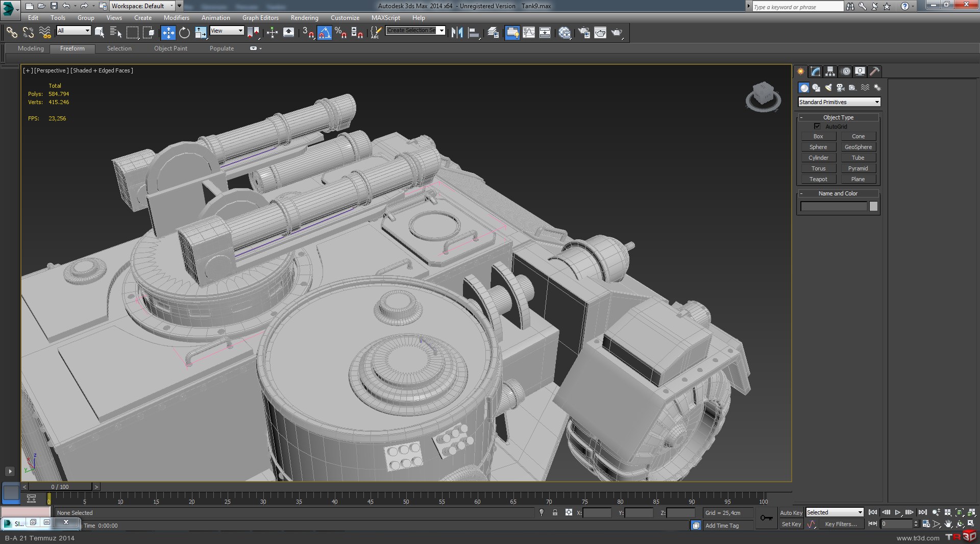The width and height of the screenshot is (980, 544).
Task: Click the Align tool icon
Action: [474, 33]
